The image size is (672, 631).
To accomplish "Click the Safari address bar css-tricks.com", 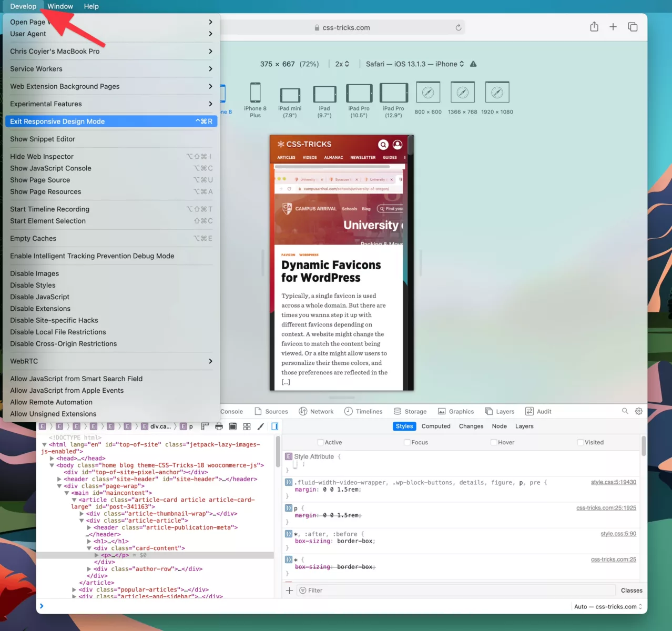I will (342, 27).
